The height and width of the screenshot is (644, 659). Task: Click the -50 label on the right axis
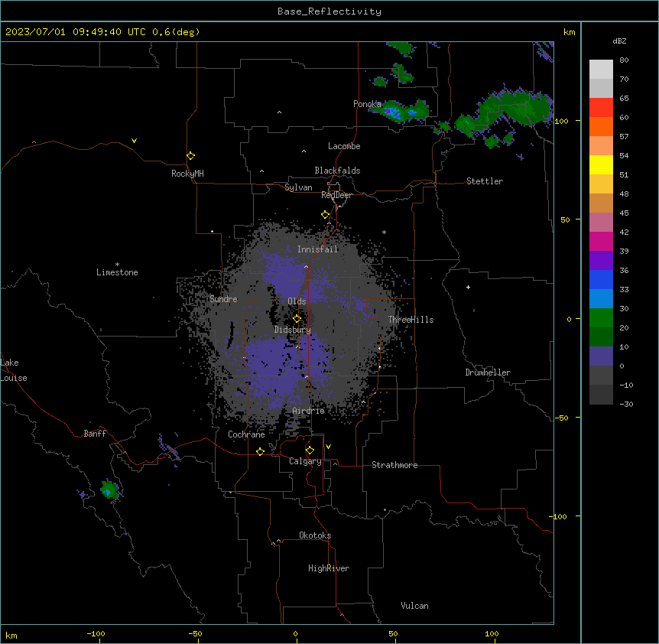[561, 418]
